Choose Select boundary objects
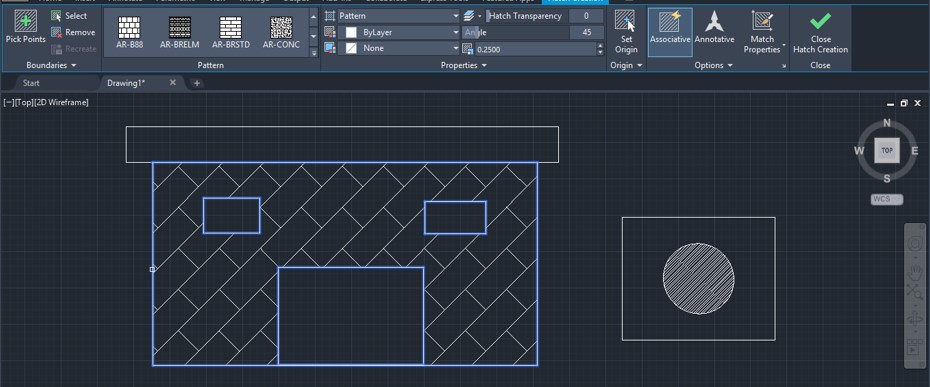 point(69,16)
